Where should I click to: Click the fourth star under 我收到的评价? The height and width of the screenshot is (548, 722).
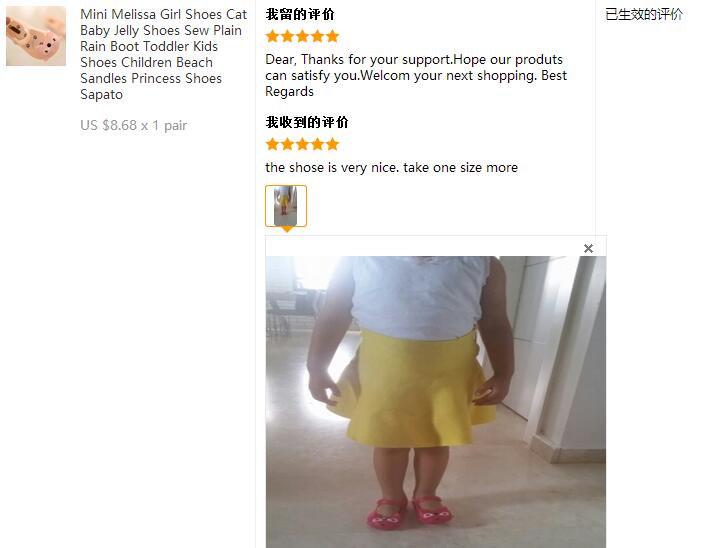pos(318,145)
